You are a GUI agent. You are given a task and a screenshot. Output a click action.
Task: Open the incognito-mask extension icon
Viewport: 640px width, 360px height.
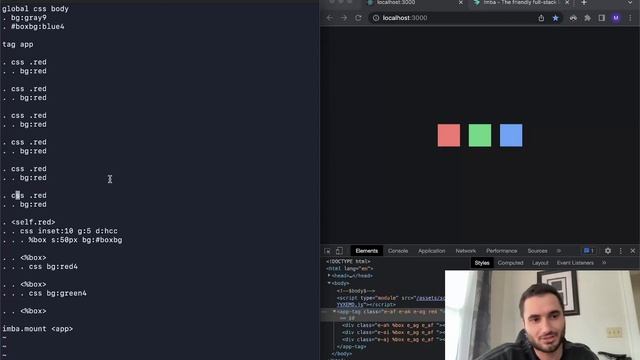pyautogui.click(x=573, y=18)
